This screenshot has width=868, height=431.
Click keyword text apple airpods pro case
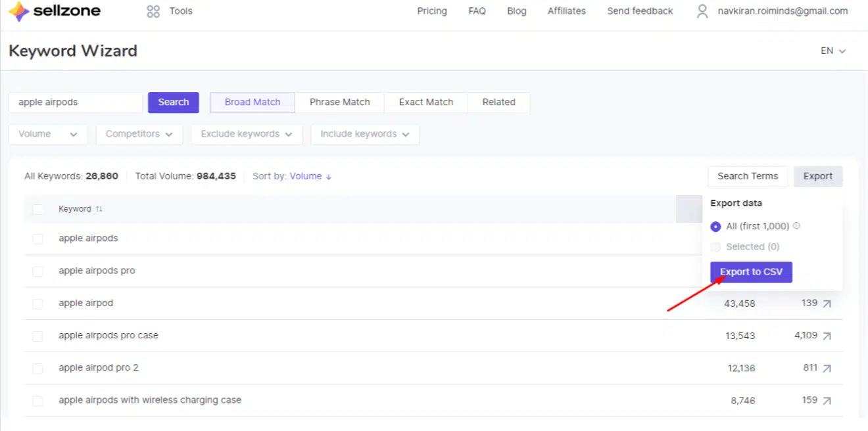pyautogui.click(x=108, y=335)
